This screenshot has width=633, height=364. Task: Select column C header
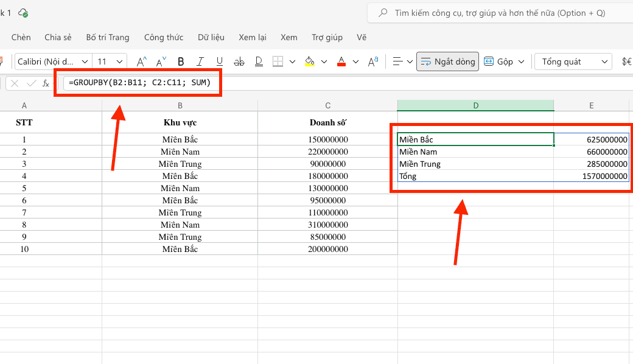(328, 105)
